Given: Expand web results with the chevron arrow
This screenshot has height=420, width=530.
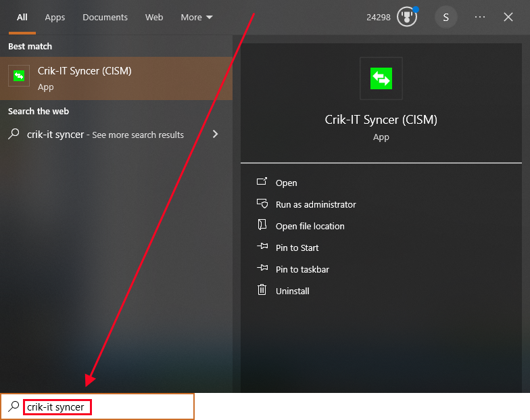Looking at the screenshot, I should pos(216,134).
